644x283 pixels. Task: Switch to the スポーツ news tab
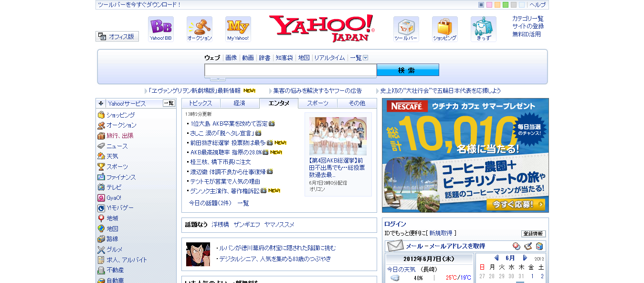coord(318,103)
